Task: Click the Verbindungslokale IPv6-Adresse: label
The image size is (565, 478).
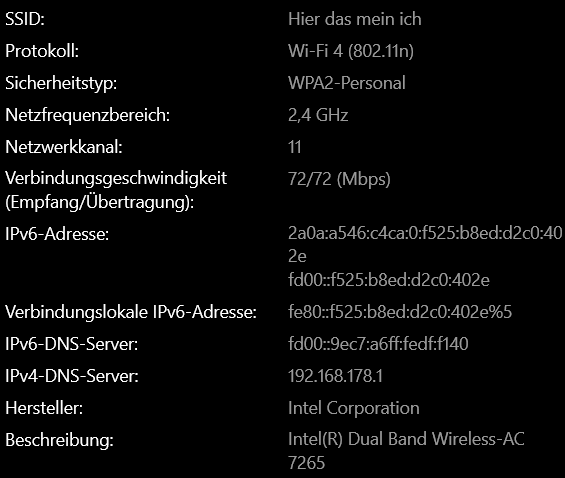Action: click(x=130, y=312)
